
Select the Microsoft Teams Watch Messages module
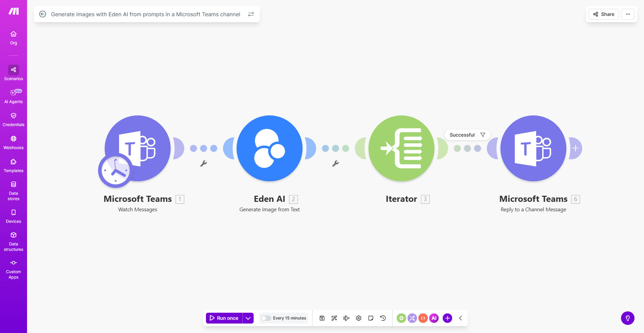tap(138, 148)
